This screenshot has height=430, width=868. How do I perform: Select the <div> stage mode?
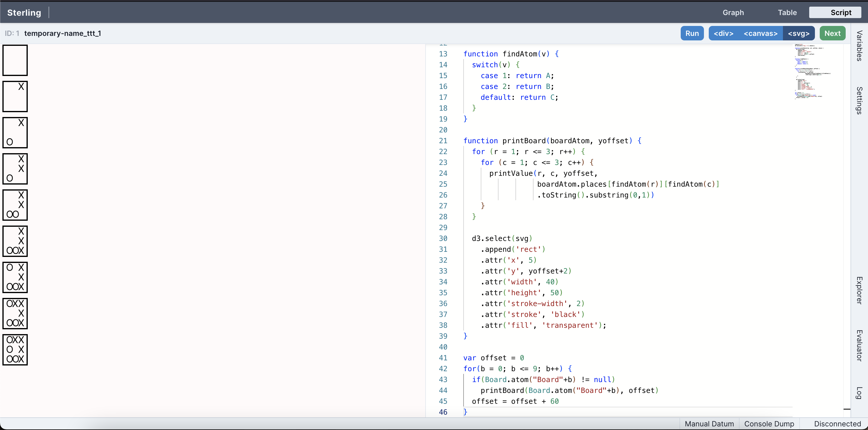(x=724, y=33)
